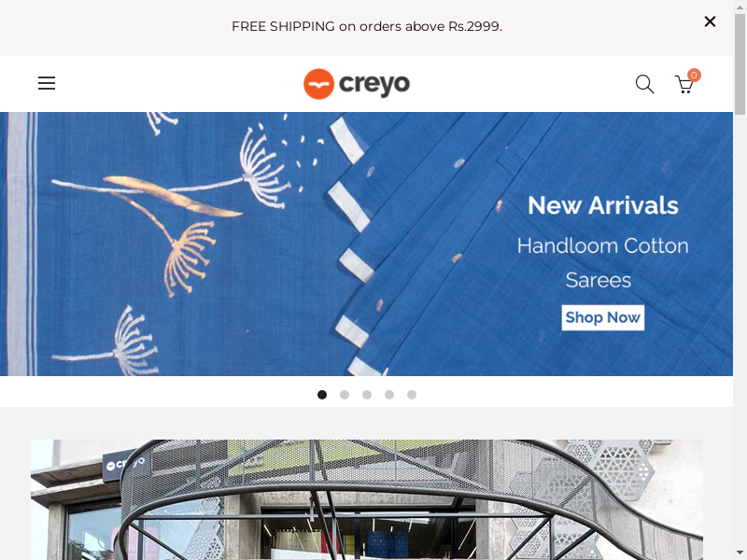
Task: Open the Creyo storefront photo
Action: tap(367, 499)
